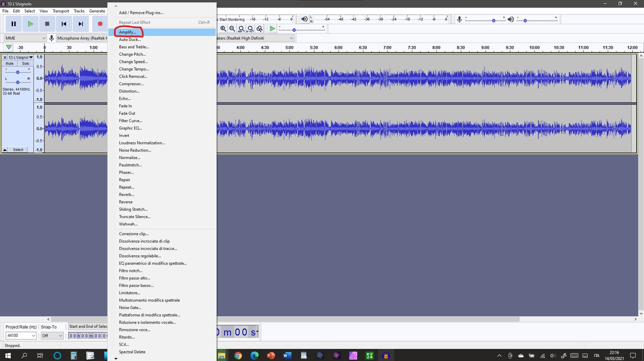Choose Noise Reduction... effect

(135, 150)
